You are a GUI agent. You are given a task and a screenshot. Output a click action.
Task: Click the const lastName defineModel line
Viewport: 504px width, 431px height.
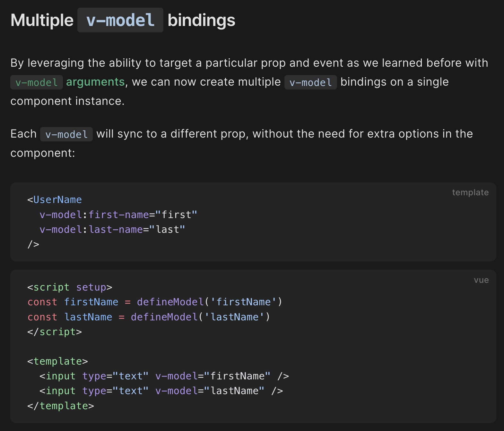149,317
